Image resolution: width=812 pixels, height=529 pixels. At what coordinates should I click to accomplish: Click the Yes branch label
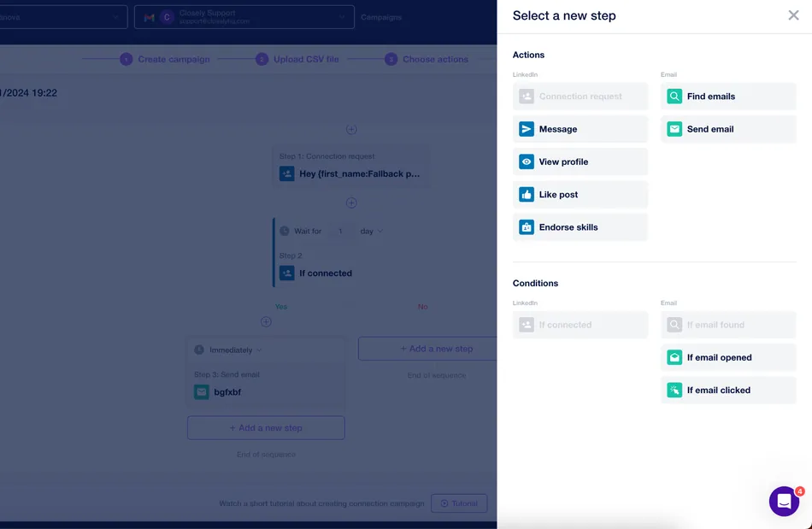click(280, 307)
